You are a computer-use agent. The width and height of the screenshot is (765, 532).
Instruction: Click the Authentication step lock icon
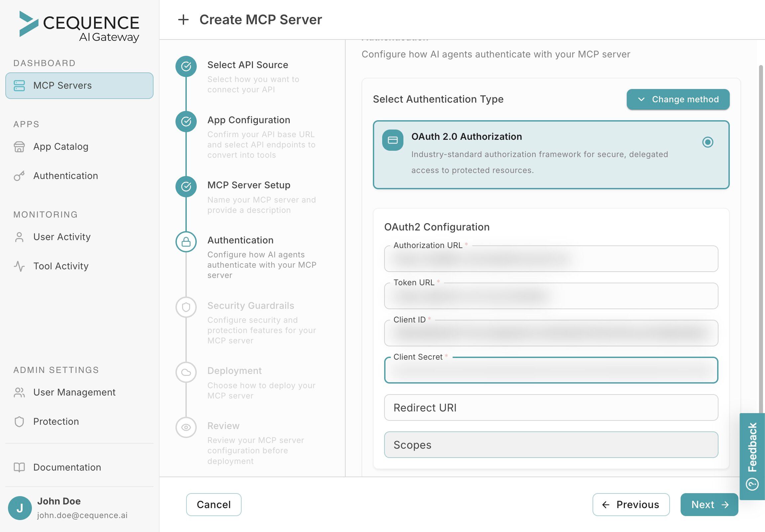pyautogui.click(x=186, y=242)
